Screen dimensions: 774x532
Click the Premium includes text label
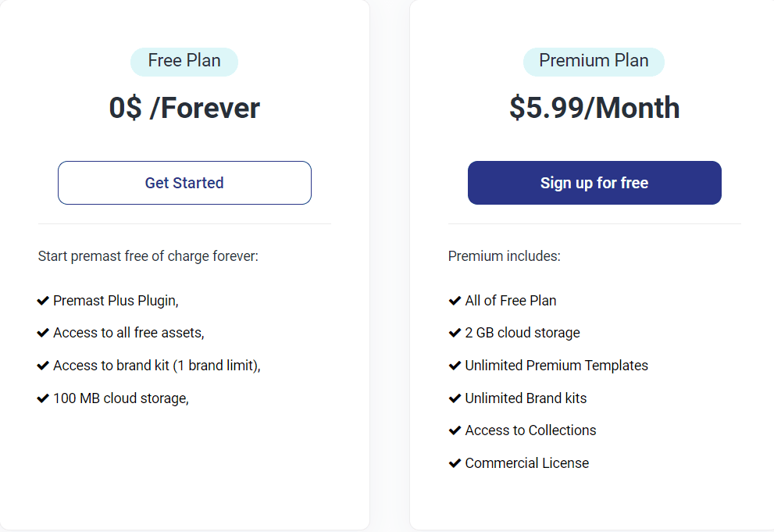click(x=490, y=255)
